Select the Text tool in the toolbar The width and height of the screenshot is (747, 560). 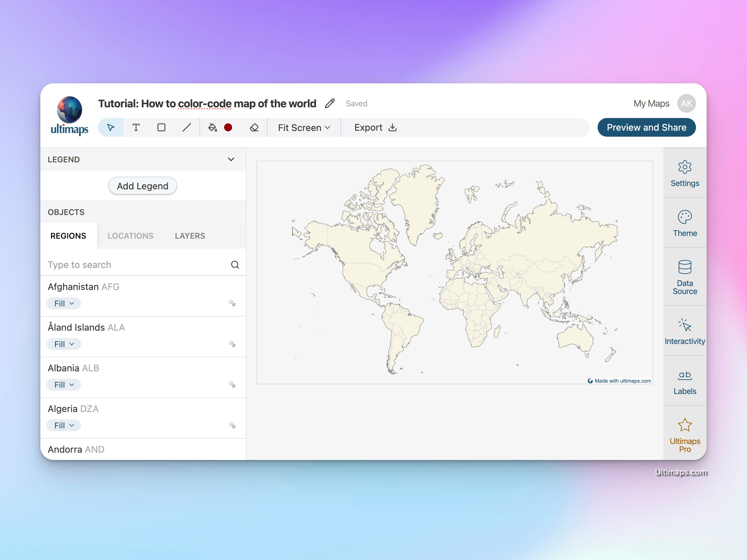click(136, 127)
